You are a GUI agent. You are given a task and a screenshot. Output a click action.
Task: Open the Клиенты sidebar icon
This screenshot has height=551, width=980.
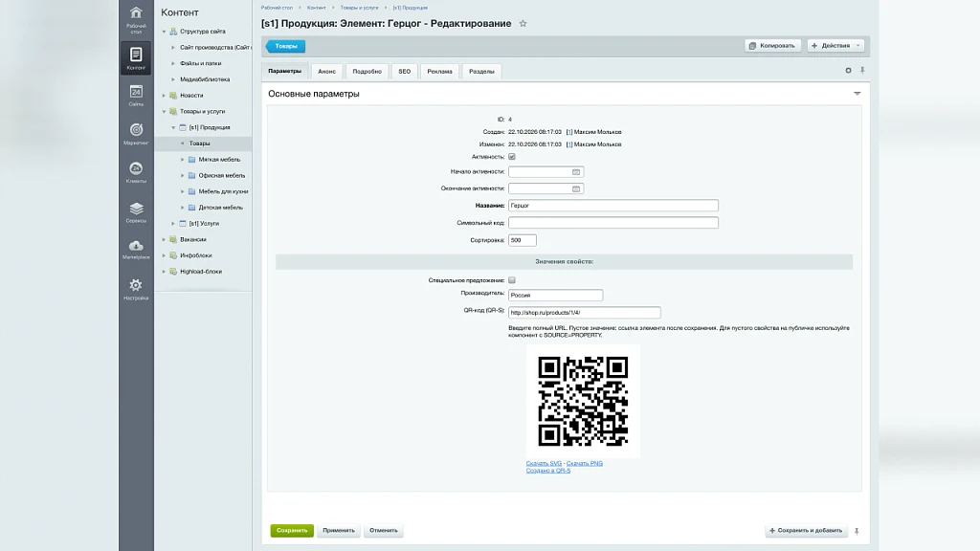click(x=136, y=172)
